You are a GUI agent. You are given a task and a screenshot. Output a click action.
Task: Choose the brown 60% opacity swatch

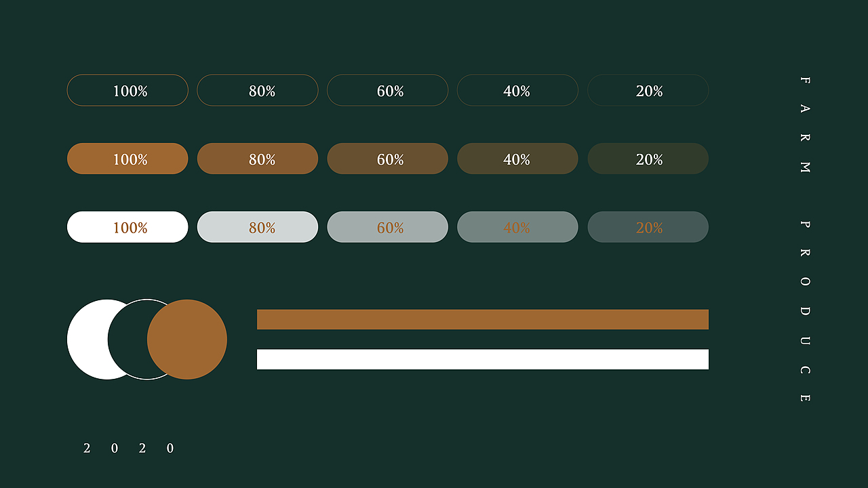(388, 159)
